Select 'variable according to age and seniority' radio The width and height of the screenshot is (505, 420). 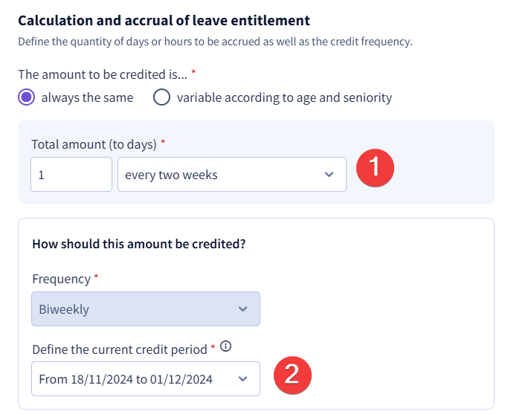(x=161, y=97)
